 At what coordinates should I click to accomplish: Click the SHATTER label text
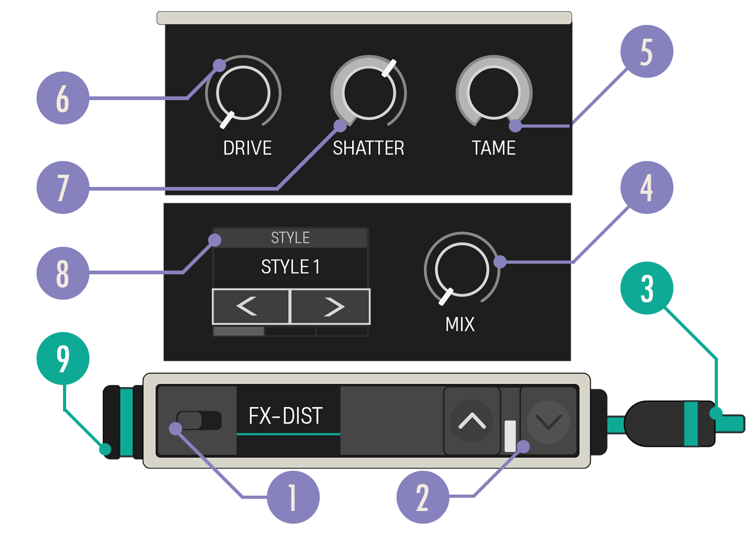(x=368, y=148)
